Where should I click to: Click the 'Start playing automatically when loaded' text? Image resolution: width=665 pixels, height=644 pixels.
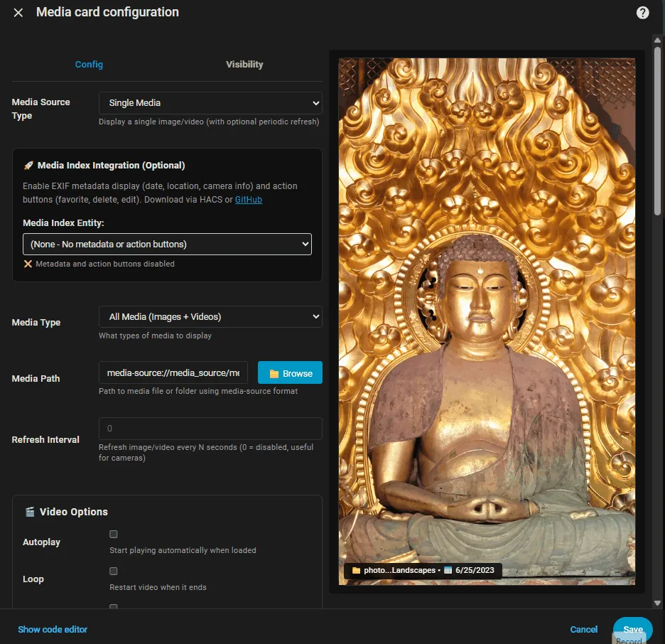(183, 550)
